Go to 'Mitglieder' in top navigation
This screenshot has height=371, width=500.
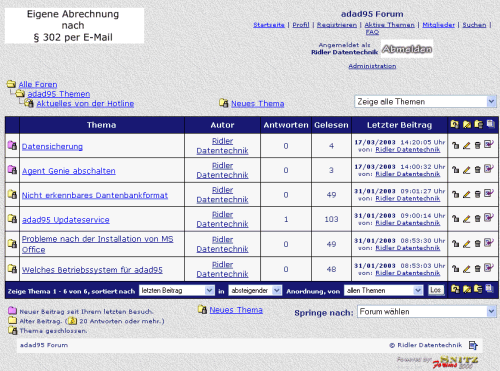[x=438, y=25]
